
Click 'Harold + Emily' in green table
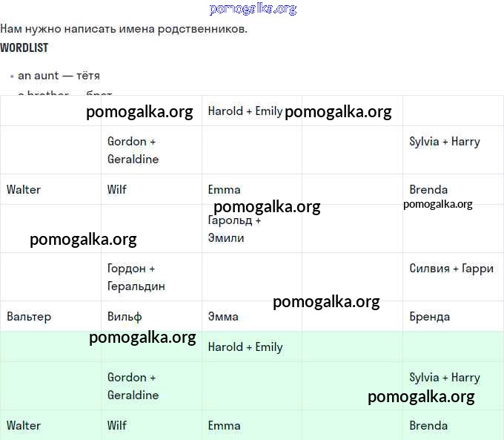245,347
